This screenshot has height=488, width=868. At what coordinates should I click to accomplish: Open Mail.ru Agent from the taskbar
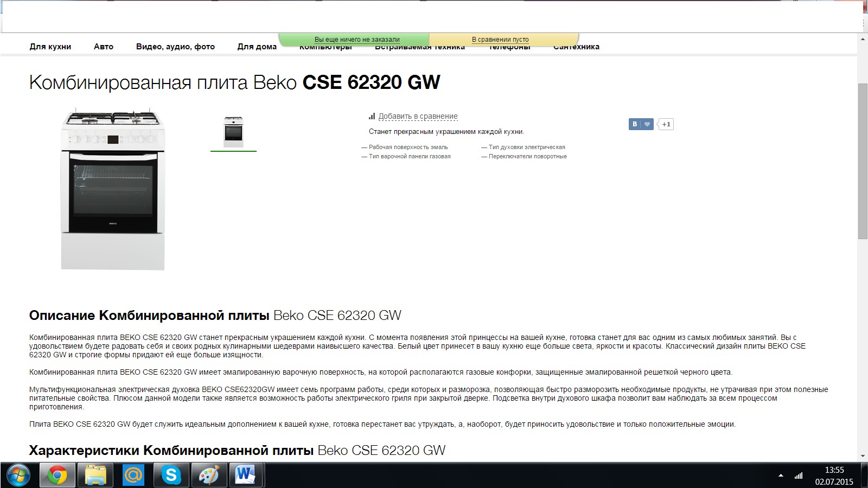click(x=133, y=476)
